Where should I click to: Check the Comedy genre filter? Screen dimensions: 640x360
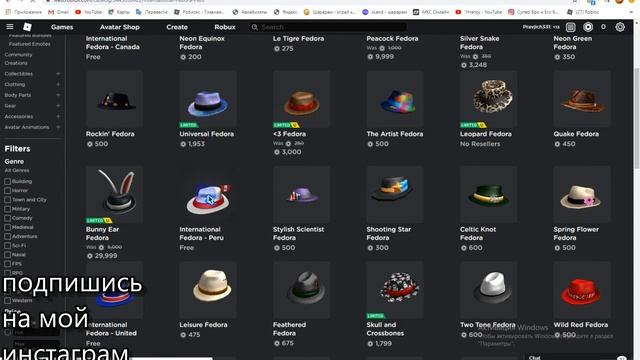coord(7,218)
